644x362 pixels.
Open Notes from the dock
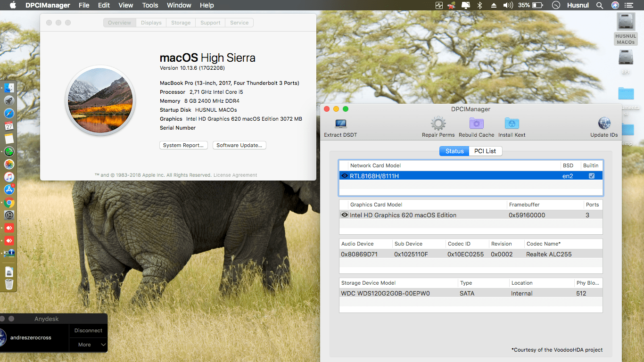pos(9,139)
